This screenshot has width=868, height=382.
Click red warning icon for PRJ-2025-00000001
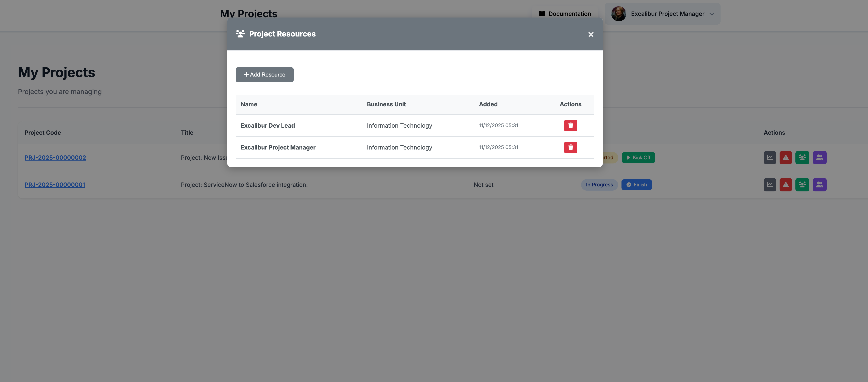coord(785,185)
